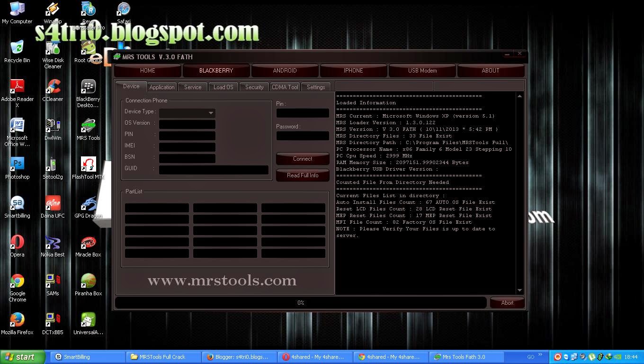
Task: Launch Piranha Box desktop icon
Action: [x=88, y=285]
